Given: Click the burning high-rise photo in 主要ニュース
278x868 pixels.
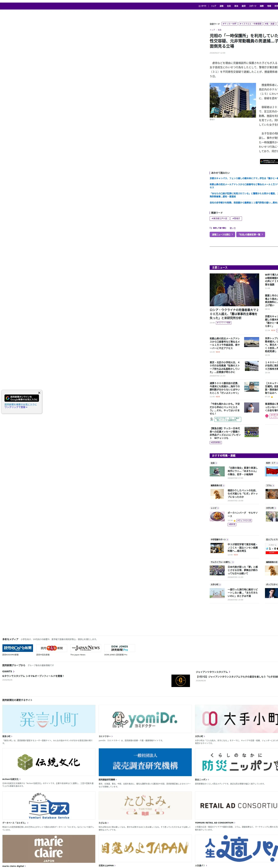Looking at the screenshot, I should coord(234,290).
